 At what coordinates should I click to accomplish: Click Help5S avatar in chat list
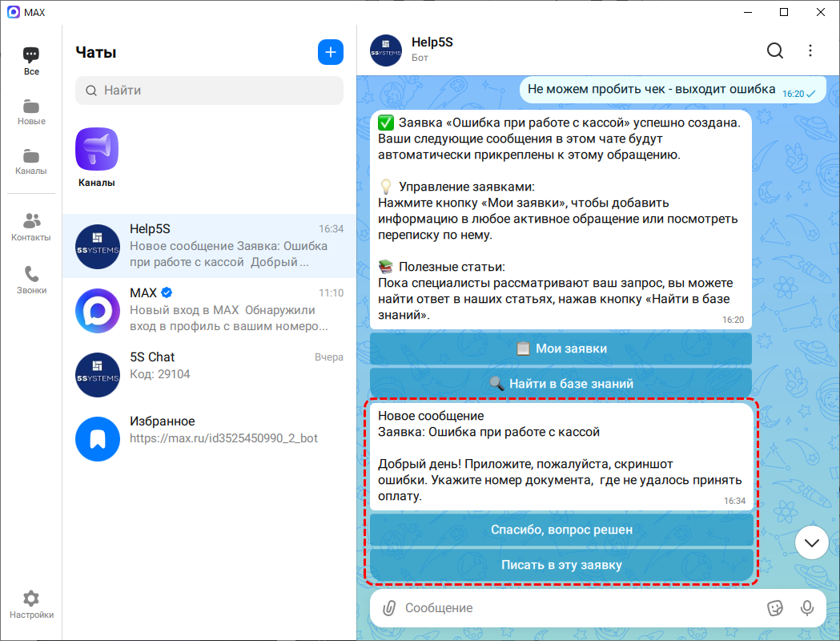pyautogui.click(x=98, y=247)
